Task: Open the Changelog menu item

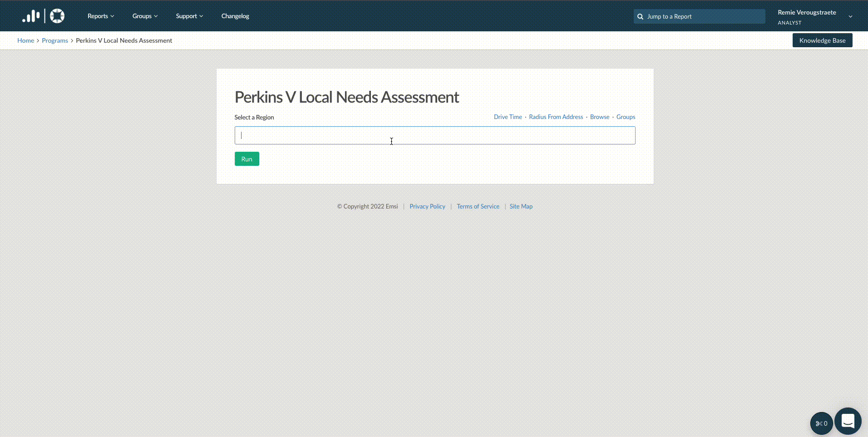Action: (235, 16)
